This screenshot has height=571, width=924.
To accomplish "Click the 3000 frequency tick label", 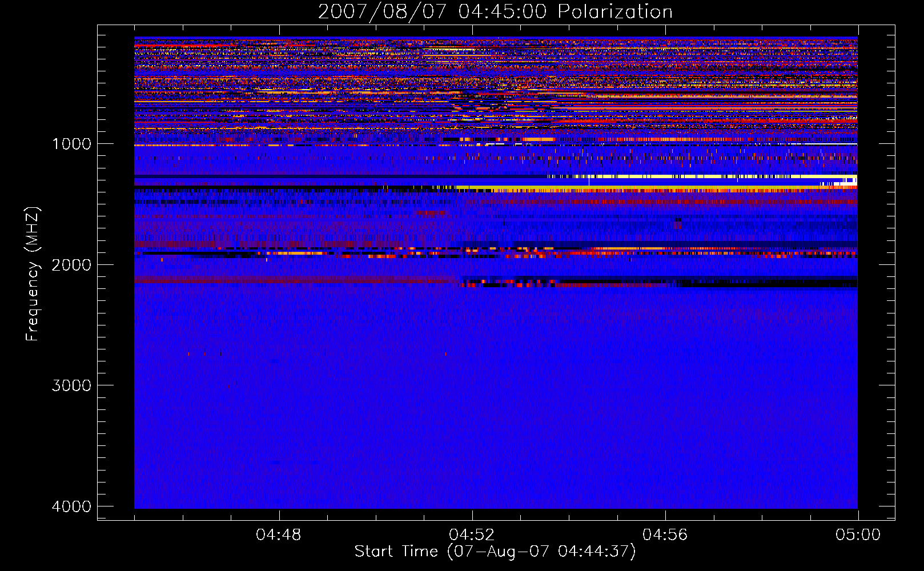I will click(x=71, y=385).
